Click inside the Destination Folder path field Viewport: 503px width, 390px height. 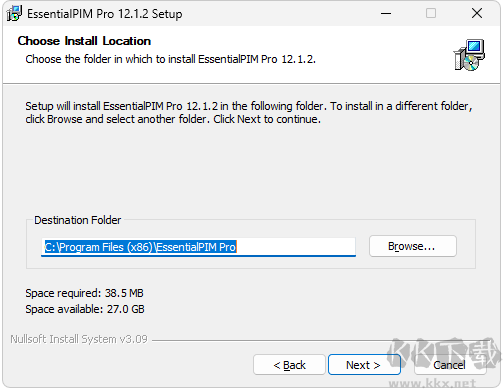pyautogui.click(x=198, y=247)
